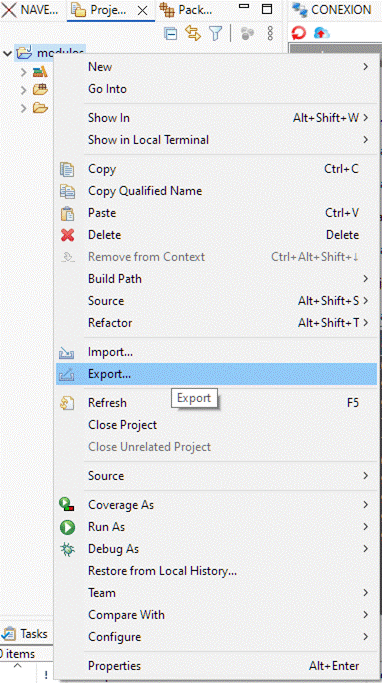Maximize the Project Explorer panel

pos(267,9)
